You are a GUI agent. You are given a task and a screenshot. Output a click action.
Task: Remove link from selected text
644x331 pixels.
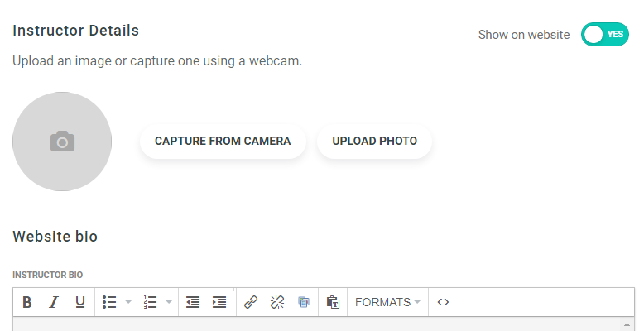pos(277,302)
